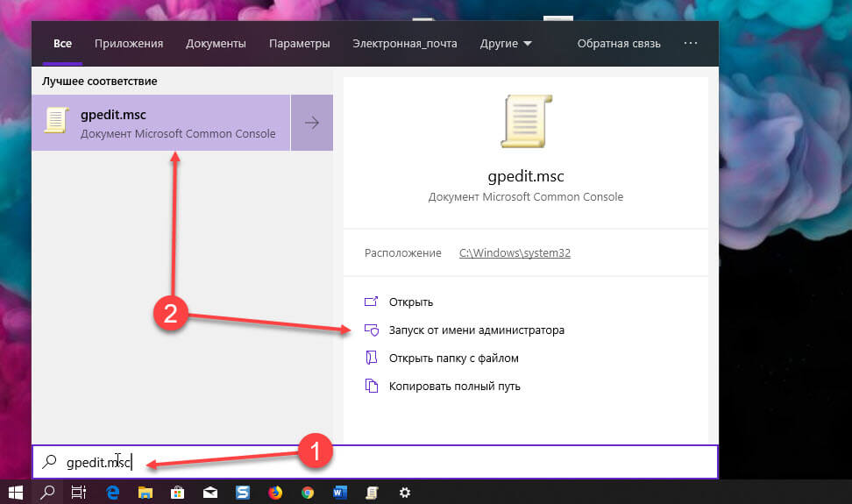Click the gpedit.msc title in the preview pane

point(526,176)
